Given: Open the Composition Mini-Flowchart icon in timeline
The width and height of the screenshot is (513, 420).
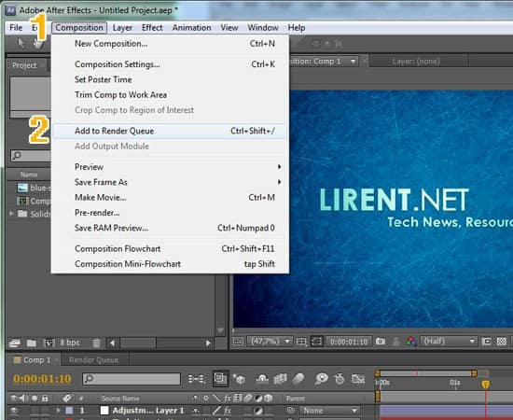Looking at the screenshot, I should 197,379.
